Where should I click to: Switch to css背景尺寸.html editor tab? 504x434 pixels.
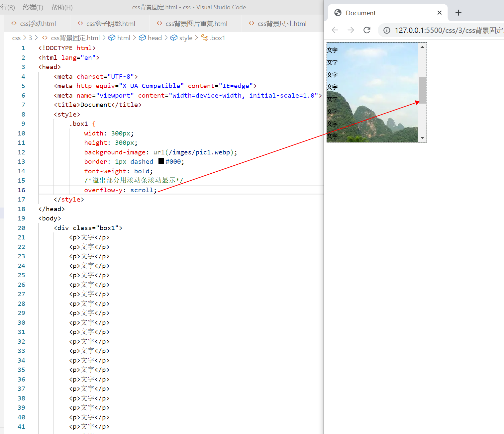(x=282, y=24)
